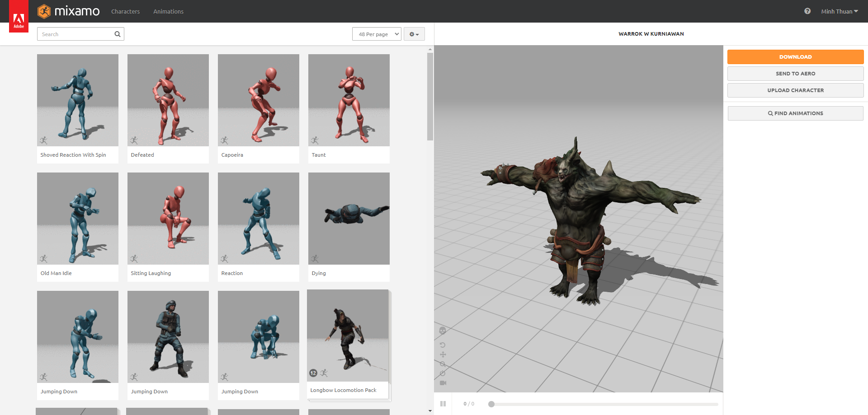
Task: Open the help question mark icon
Action: (x=807, y=11)
